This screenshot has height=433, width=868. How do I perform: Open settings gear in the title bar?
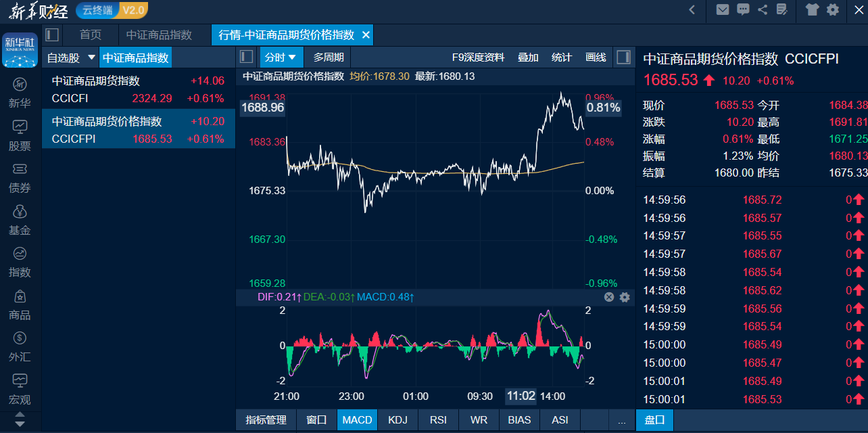(833, 9)
